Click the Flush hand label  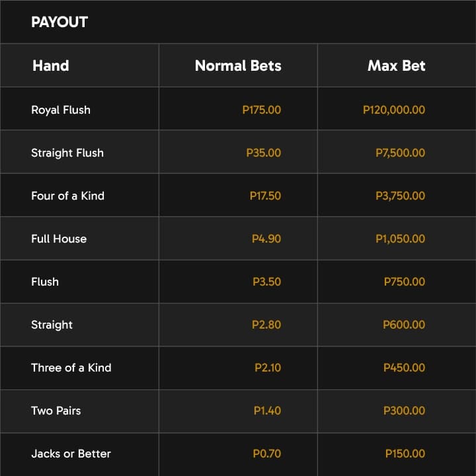tap(45, 282)
